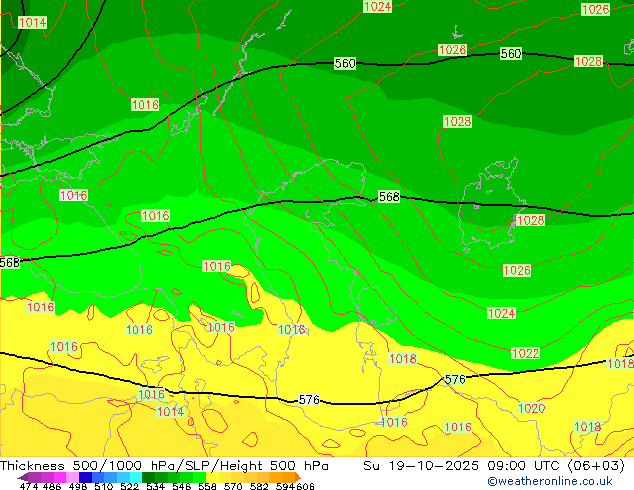Click the '1024' isobar label above '1022'
The height and width of the screenshot is (490, 634).
click(x=501, y=313)
